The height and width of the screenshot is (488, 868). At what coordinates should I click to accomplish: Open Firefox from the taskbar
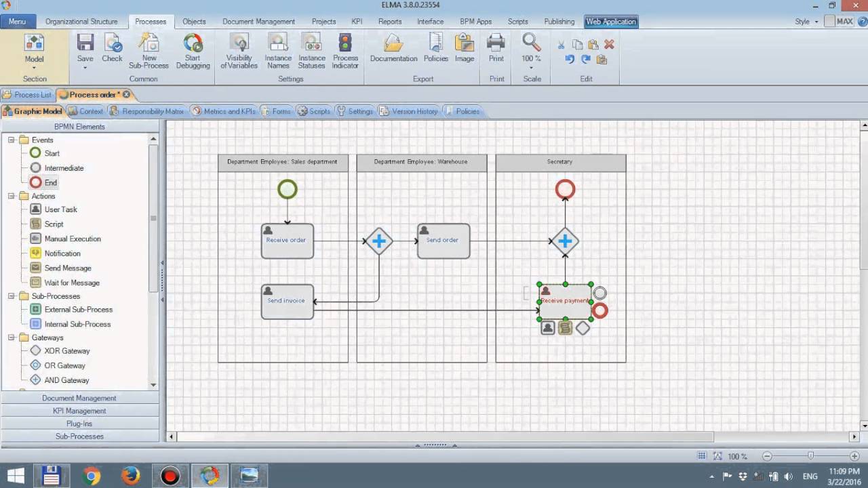tap(130, 476)
